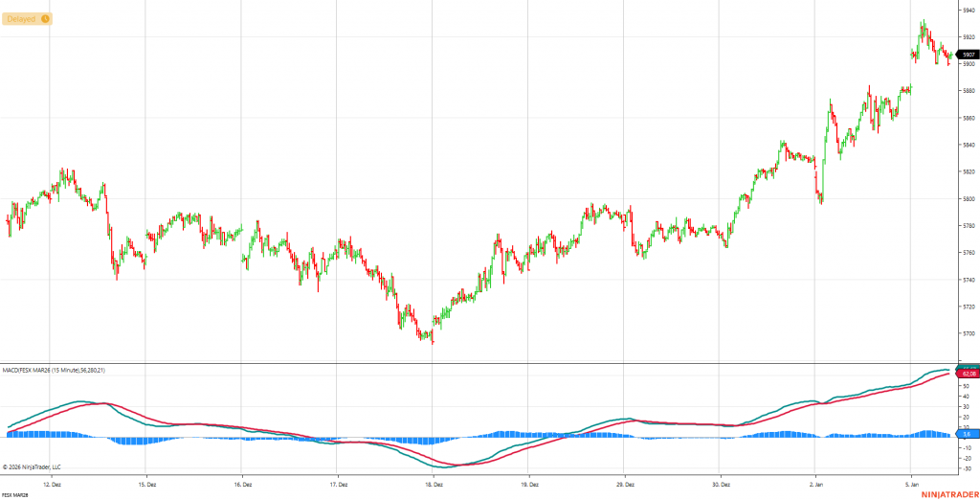This screenshot has width=980, height=500.
Task: Click the 5800 price level on the axis
Action: click(967, 199)
